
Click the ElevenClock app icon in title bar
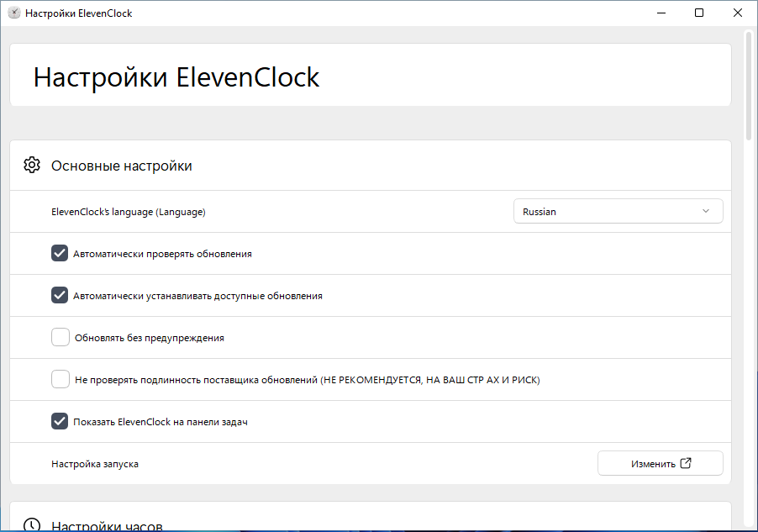pos(14,13)
